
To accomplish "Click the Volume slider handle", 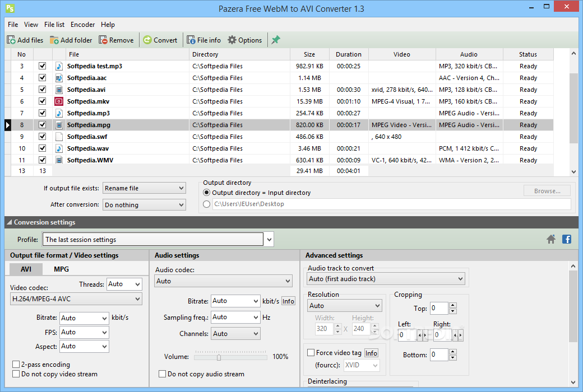I will tap(219, 357).
